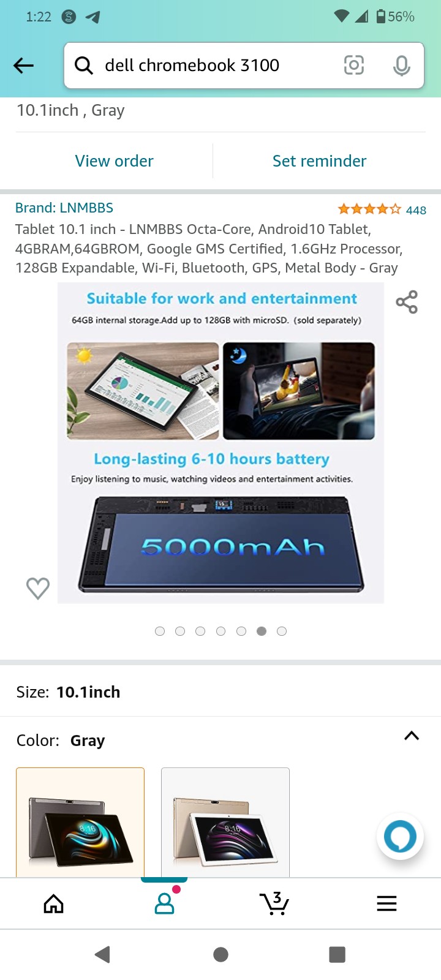This screenshot has width=441, height=980.
Task: Tap the back arrow beside search
Action: pos(23,66)
